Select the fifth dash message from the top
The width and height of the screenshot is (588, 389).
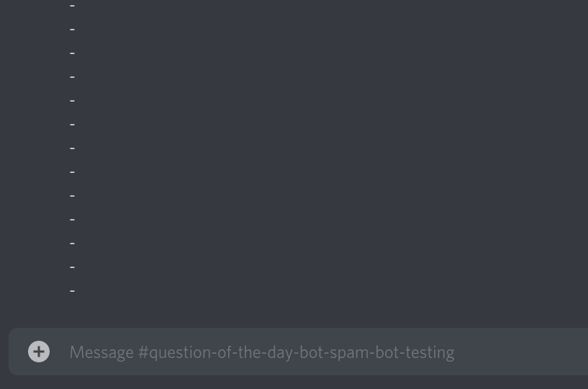(x=73, y=101)
